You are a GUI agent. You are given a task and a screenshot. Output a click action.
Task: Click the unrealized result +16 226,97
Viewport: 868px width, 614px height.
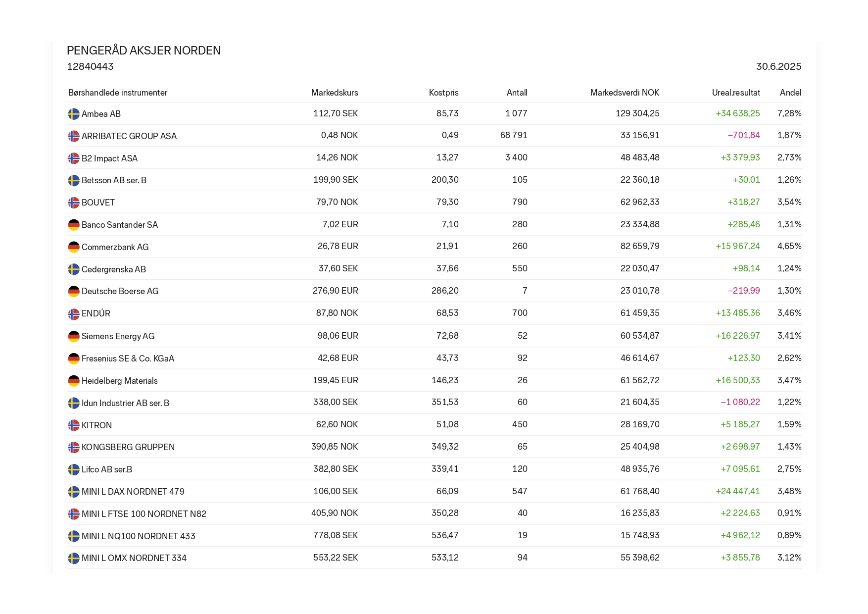[x=738, y=336]
